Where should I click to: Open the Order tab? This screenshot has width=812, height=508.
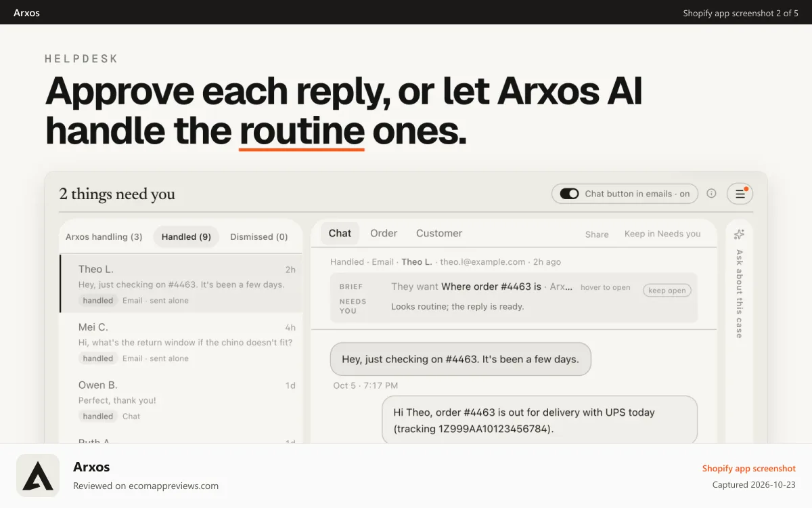pyautogui.click(x=384, y=233)
